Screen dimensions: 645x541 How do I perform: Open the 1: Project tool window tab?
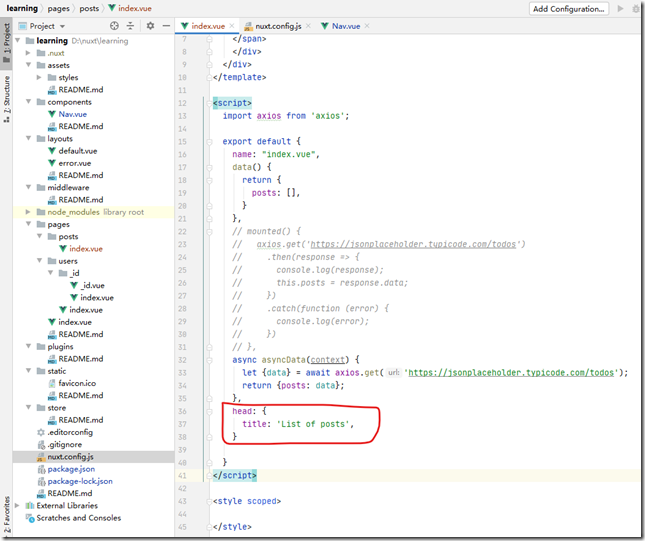[x=7, y=42]
